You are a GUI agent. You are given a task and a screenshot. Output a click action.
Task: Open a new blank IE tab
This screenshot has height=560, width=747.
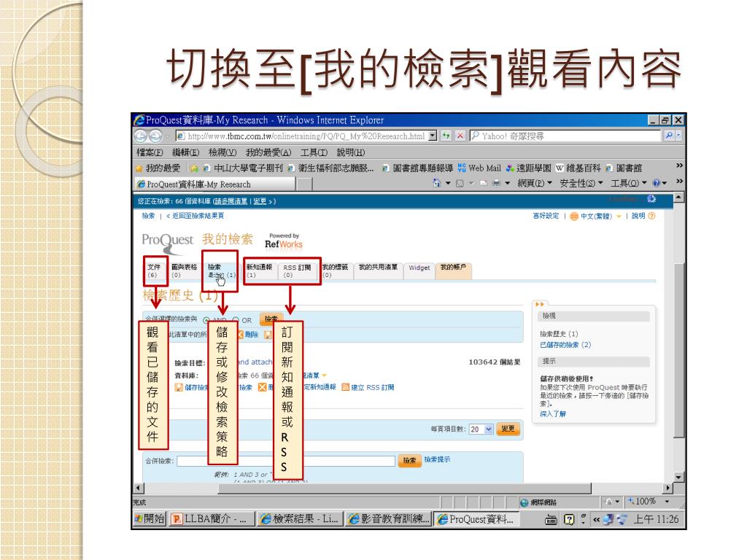point(304,184)
